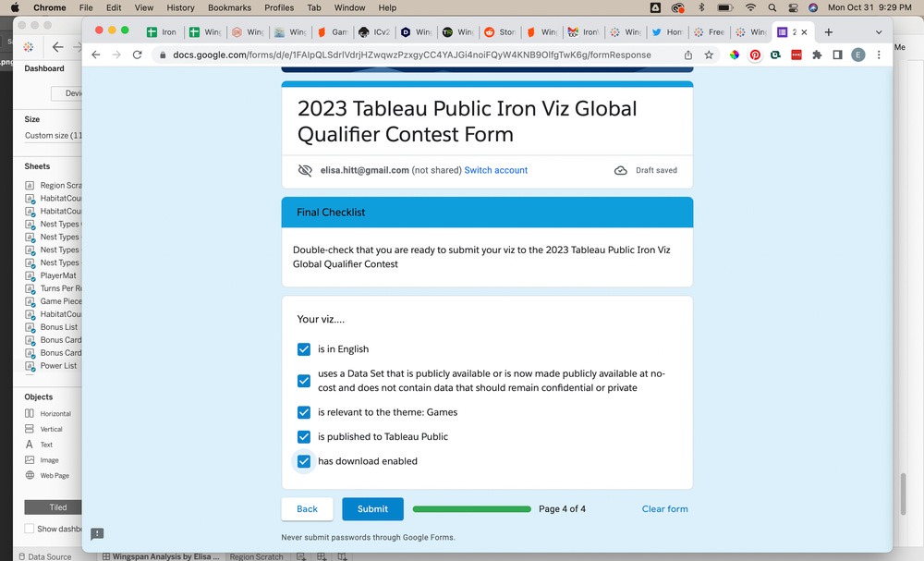Open the red extension icon in Chrome toolbar
The height and width of the screenshot is (561, 924).
click(796, 55)
